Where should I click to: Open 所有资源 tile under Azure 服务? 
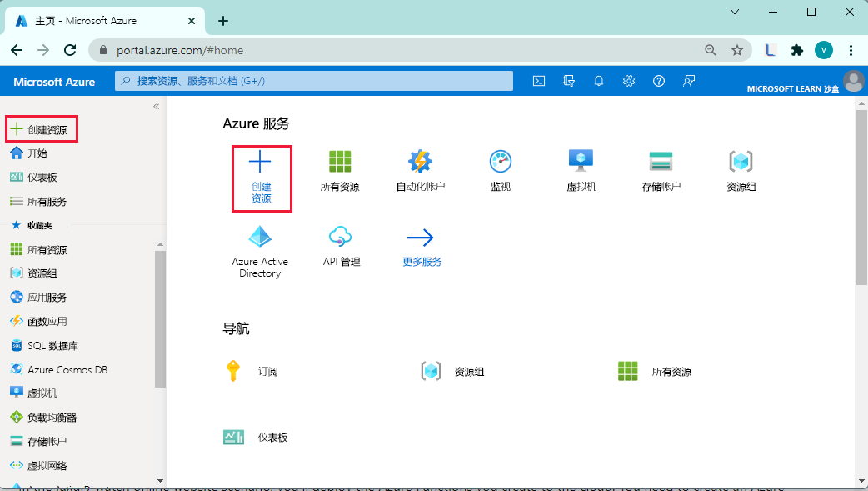click(340, 171)
